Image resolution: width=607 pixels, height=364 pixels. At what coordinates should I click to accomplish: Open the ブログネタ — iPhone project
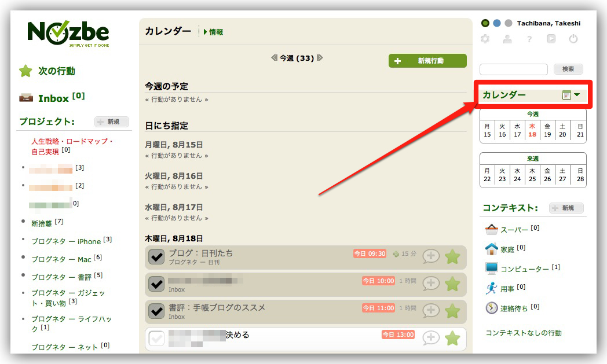tap(66, 241)
